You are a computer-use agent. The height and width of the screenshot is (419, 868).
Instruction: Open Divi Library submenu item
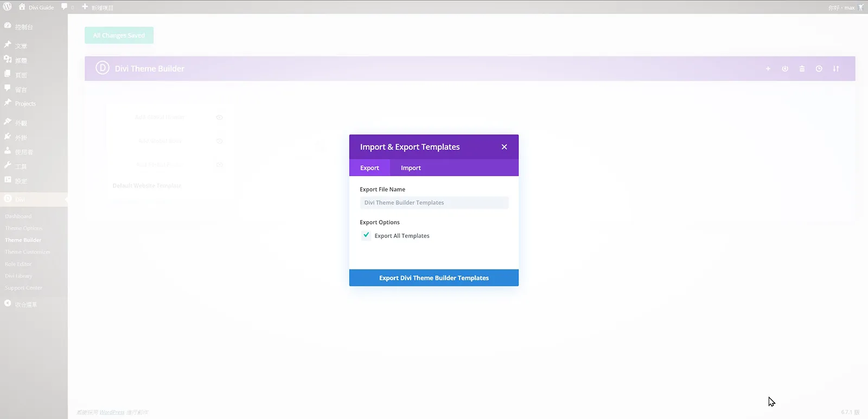coord(19,276)
